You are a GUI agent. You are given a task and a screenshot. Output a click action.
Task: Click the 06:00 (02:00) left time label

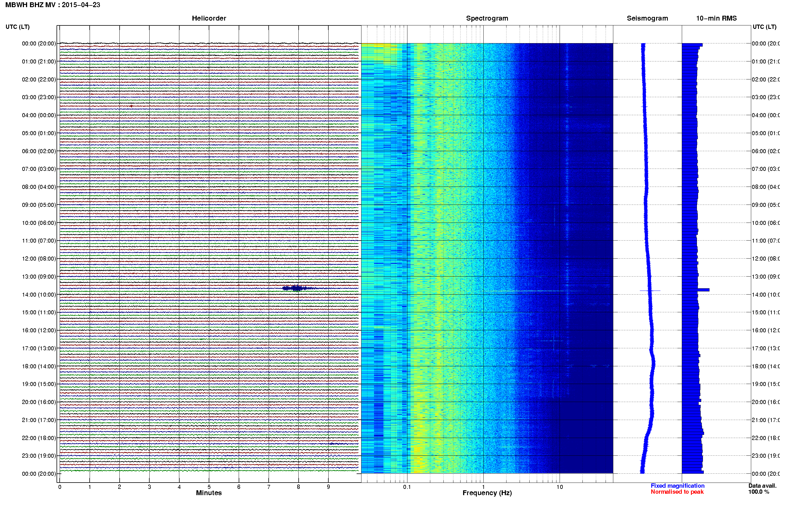click(39, 151)
